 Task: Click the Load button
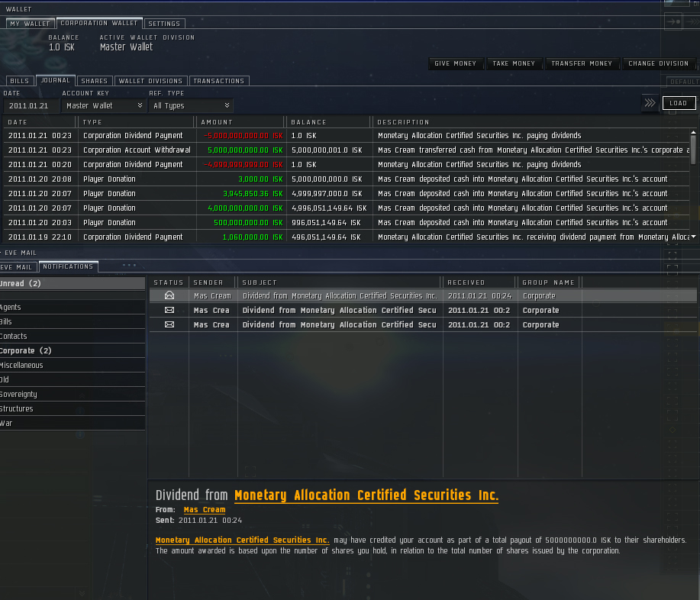tap(679, 103)
